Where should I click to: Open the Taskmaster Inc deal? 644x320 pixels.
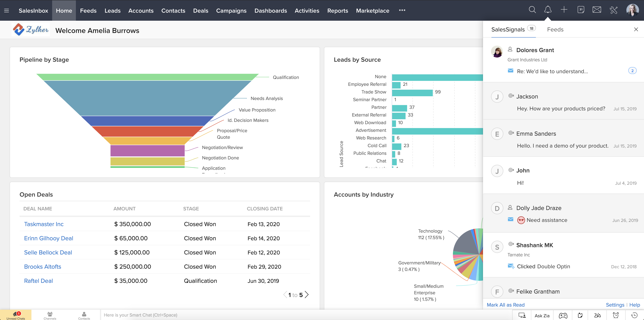44,224
